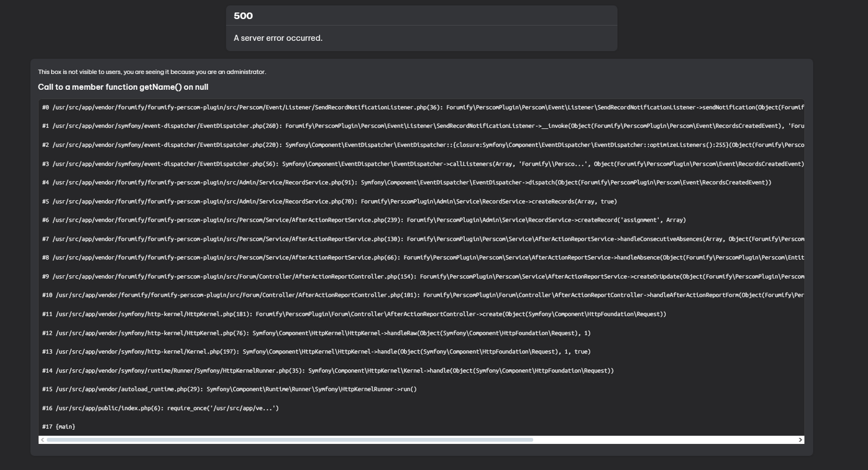
Task: Click the "500" error heading
Action: click(243, 16)
